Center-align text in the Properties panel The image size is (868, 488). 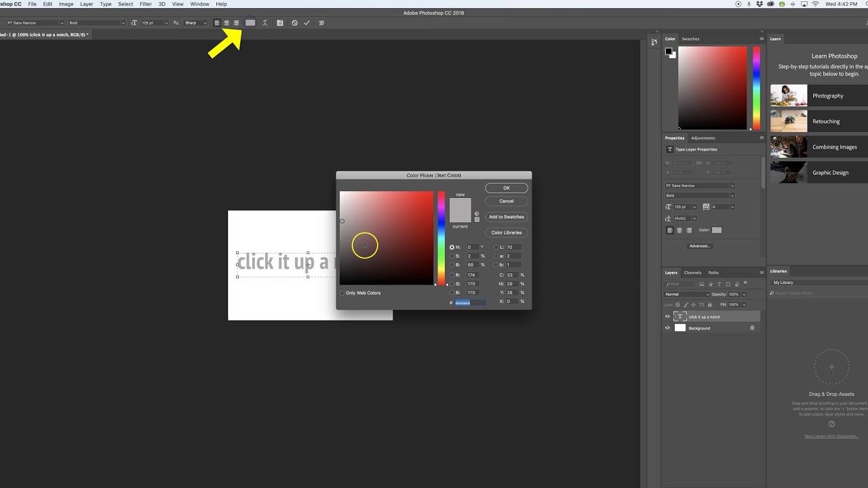pos(679,230)
